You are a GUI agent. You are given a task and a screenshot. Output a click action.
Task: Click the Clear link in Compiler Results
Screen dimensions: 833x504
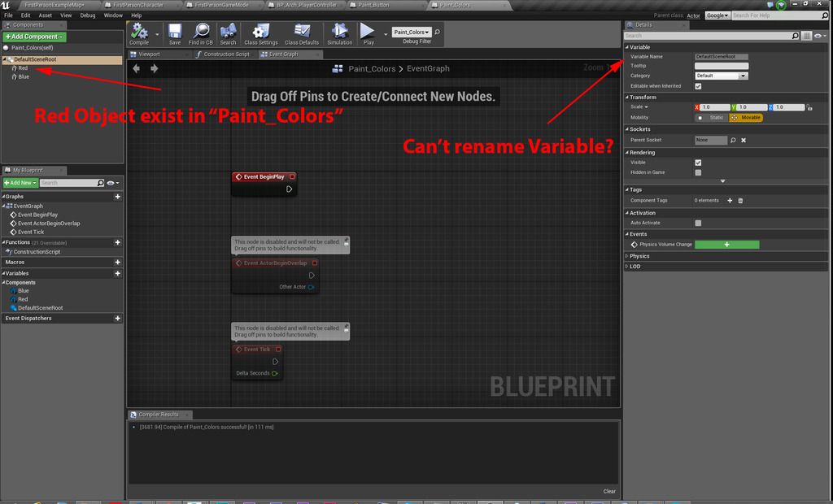tap(608, 491)
